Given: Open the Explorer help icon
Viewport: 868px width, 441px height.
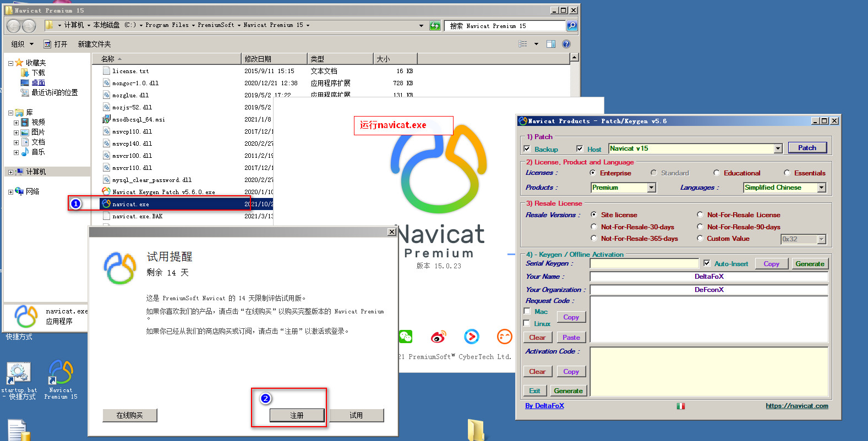Looking at the screenshot, I should click(566, 44).
